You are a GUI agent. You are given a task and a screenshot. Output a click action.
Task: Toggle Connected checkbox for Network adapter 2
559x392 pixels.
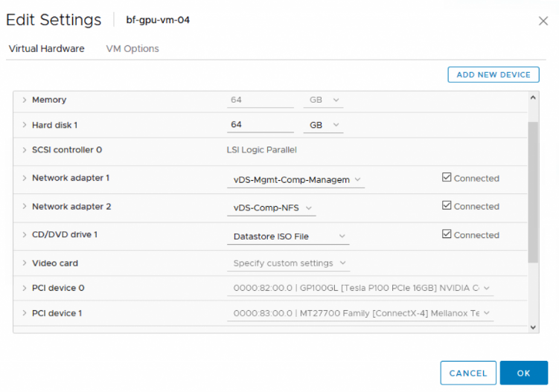point(447,206)
